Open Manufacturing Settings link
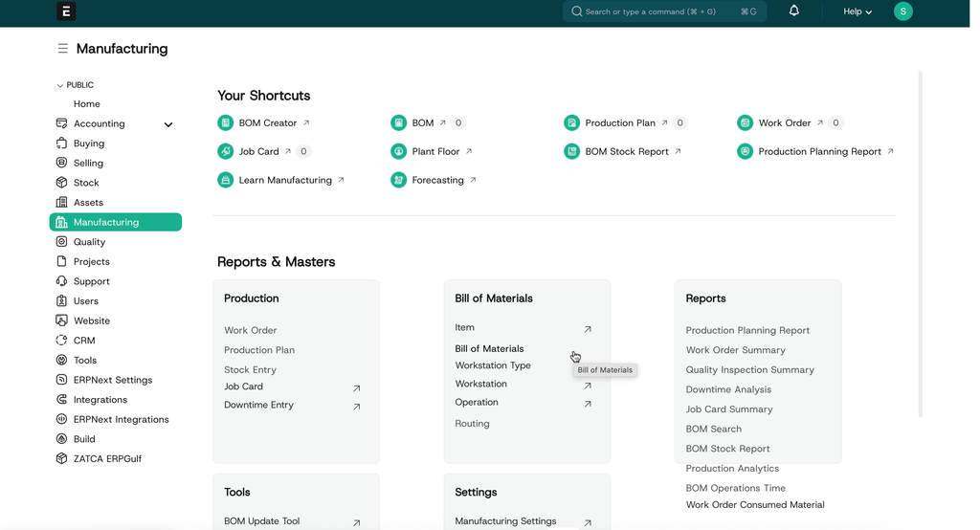Viewport: 980px width, 530px height. tap(505, 520)
